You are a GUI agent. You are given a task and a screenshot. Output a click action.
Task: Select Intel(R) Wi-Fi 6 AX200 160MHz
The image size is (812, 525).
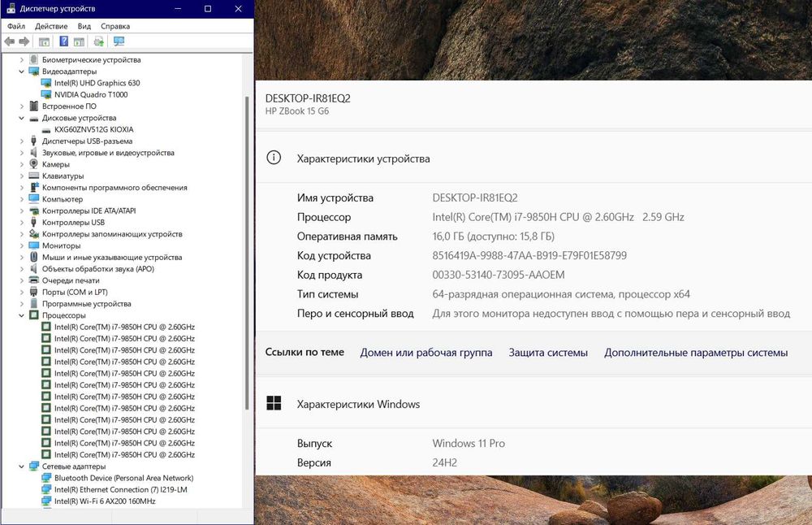105,501
